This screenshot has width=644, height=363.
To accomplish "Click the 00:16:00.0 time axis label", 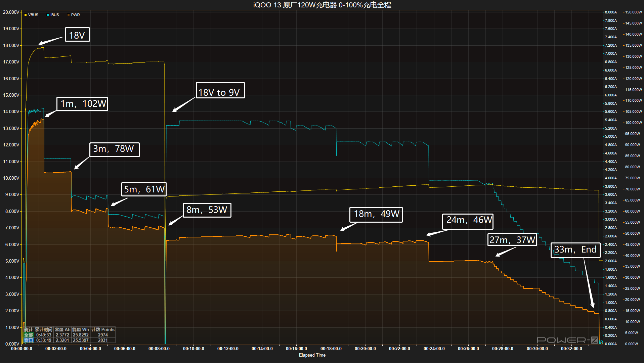I will (x=296, y=349).
